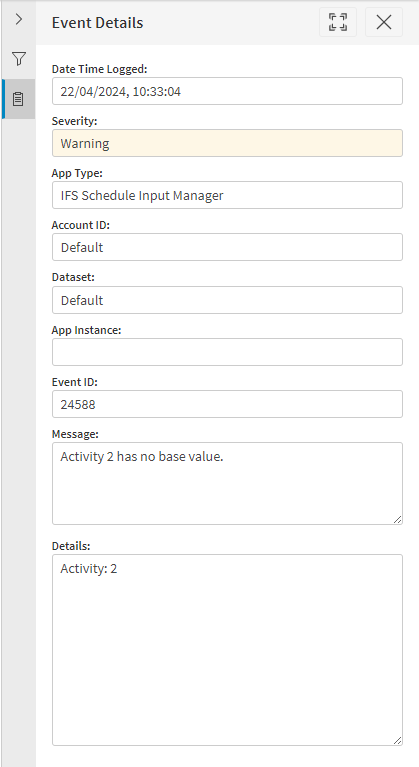Open the filter funnel panel
This screenshot has height=767, width=419.
(x=19, y=59)
